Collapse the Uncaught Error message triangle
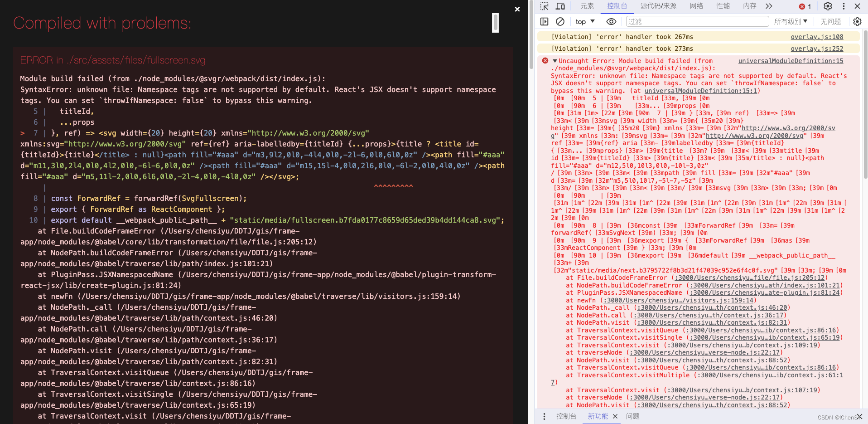 555,61
